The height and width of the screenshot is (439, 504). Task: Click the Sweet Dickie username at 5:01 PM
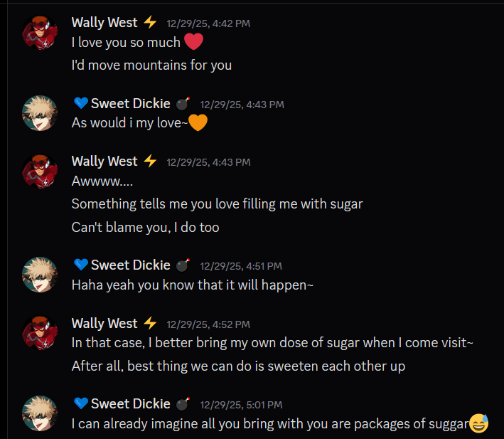pos(130,404)
